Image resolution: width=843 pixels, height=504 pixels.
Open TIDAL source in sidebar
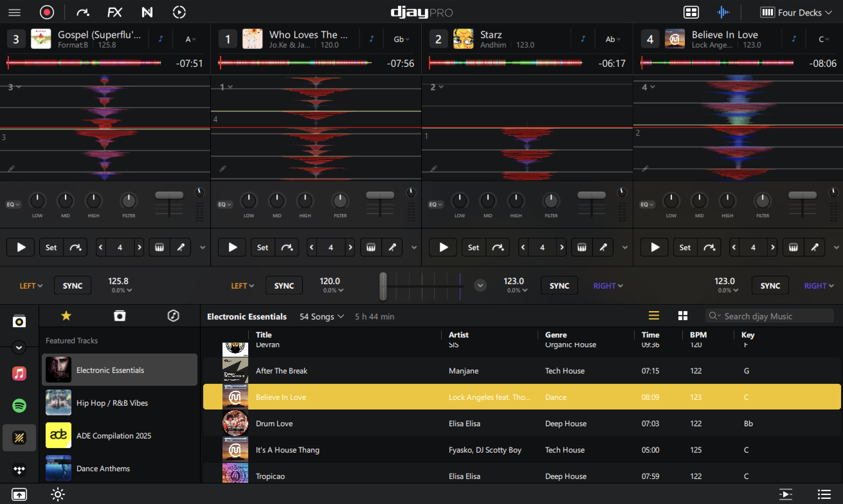pyautogui.click(x=19, y=470)
